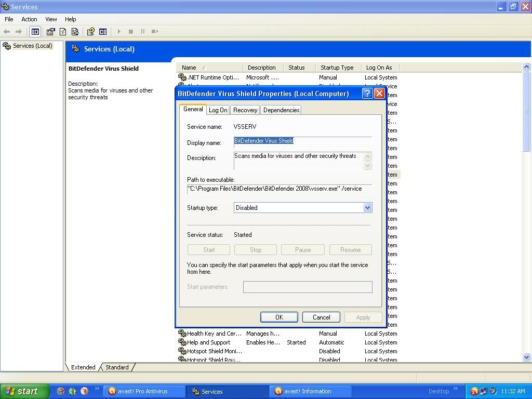This screenshot has height=399, width=532.
Task: Click the Start parameters input field
Action: click(x=308, y=287)
